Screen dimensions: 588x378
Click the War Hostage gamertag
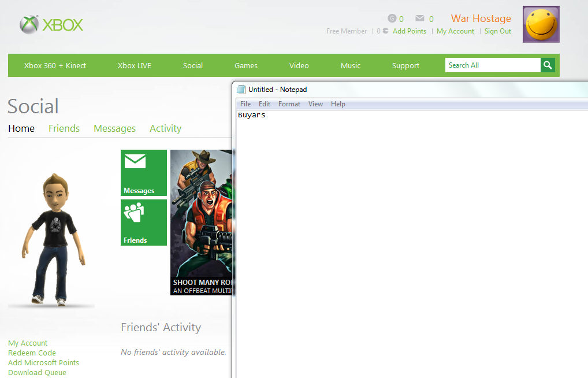(x=481, y=18)
